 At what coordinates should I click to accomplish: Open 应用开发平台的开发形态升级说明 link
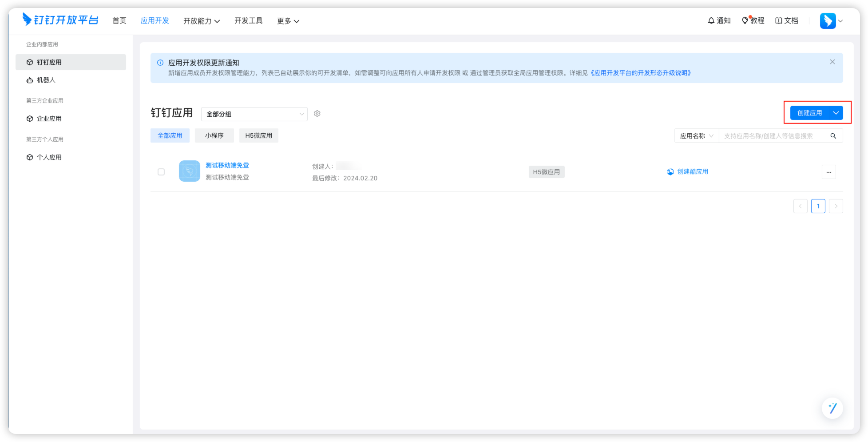pyautogui.click(x=640, y=73)
